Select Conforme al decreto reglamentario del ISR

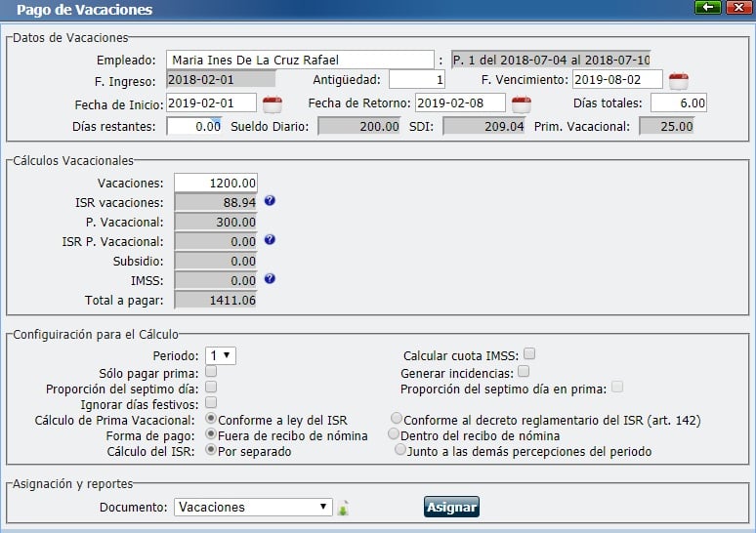coord(397,418)
